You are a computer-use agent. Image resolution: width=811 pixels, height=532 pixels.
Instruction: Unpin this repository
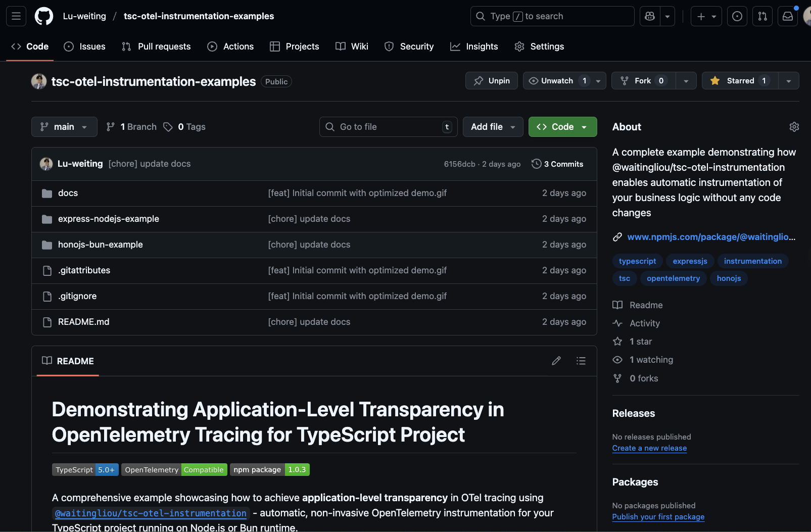(x=491, y=81)
